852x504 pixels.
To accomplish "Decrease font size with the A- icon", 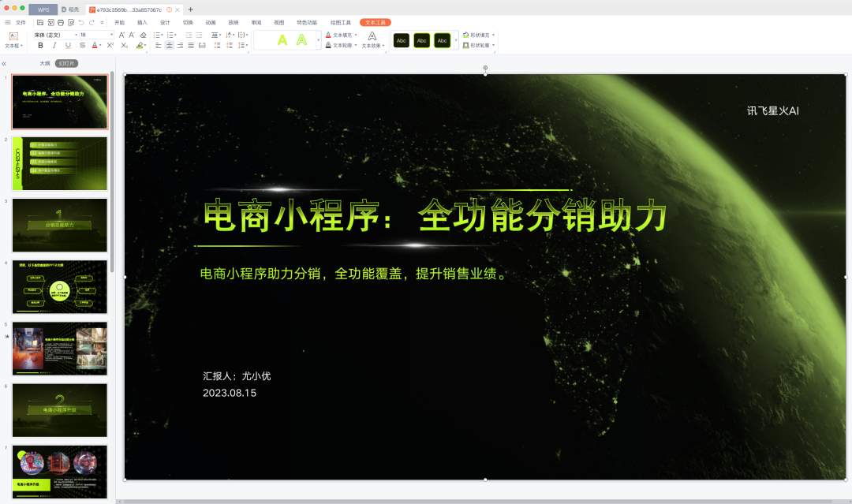I will pyautogui.click(x=132, y=35).
